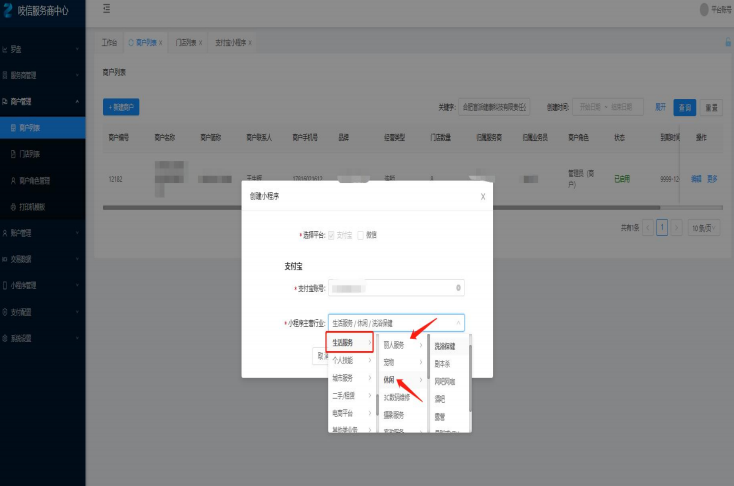Click the 重置 reset button
The width and height of the screenshot is (734, 486).
pos(711,106)
